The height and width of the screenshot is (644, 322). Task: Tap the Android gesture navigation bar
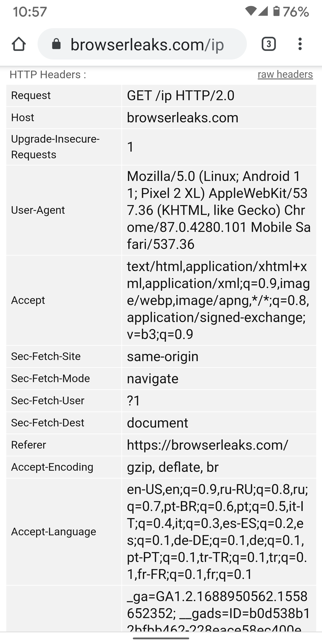pyautogui.click(x=161, y=638)
